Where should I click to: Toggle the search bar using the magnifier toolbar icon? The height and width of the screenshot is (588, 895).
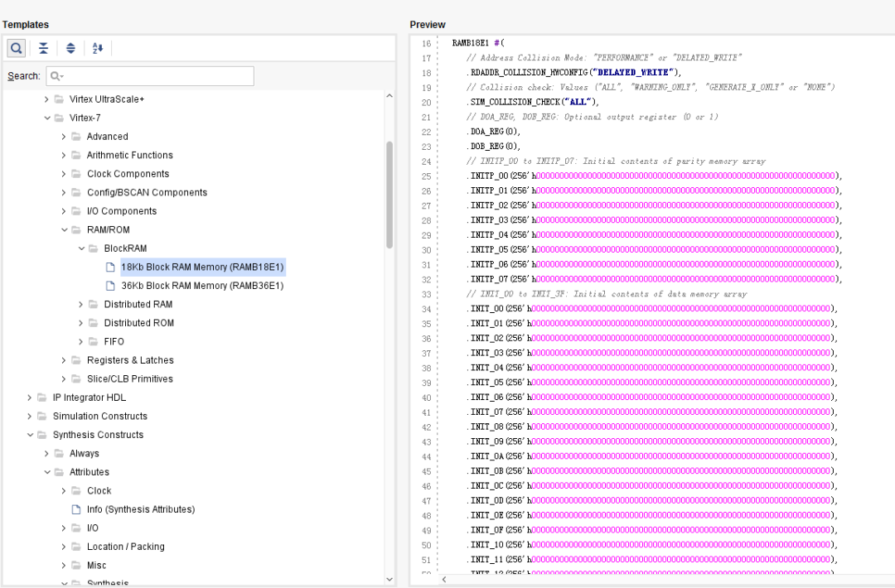(16, 48)
